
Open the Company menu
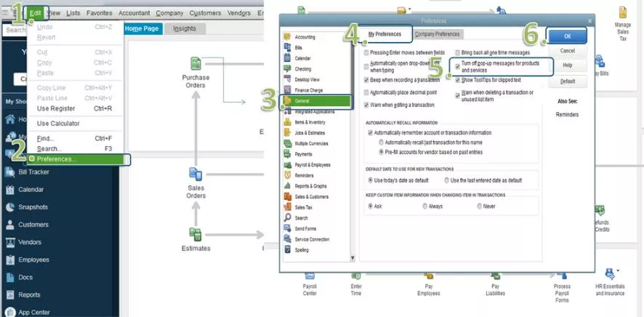click(x=169, y=13)
